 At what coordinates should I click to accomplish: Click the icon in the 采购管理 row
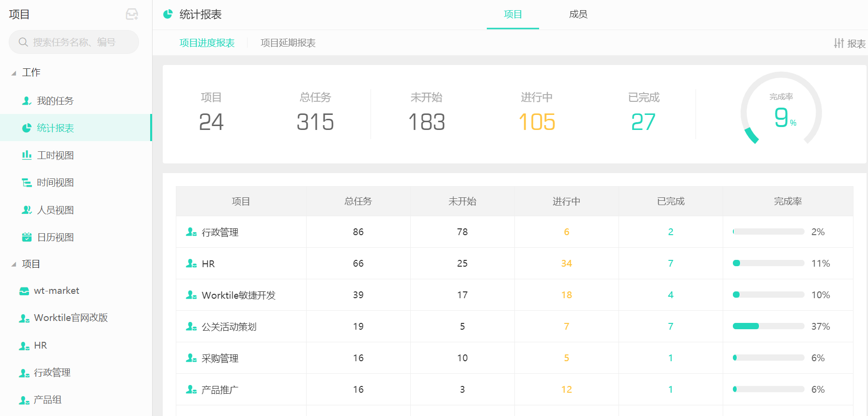point(191,358)
